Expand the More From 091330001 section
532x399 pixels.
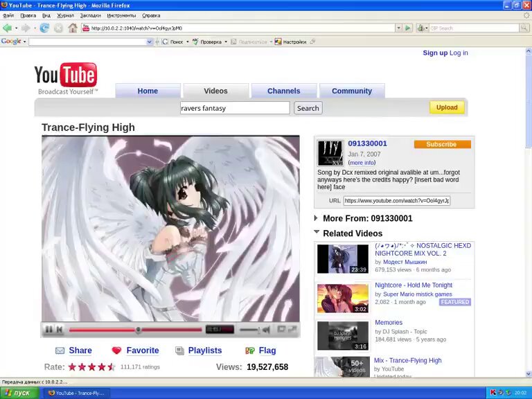point(317,218)
